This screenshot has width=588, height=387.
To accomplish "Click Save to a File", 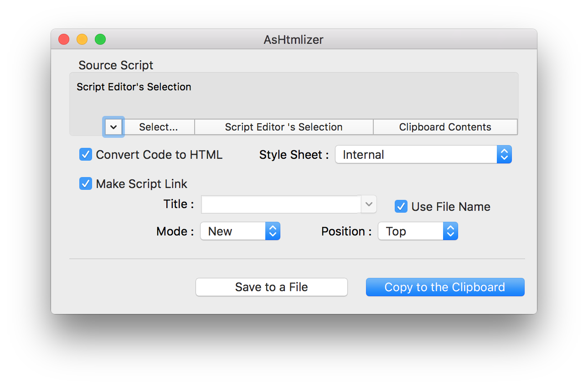I will pyautogui.click(x=271, y=287).
